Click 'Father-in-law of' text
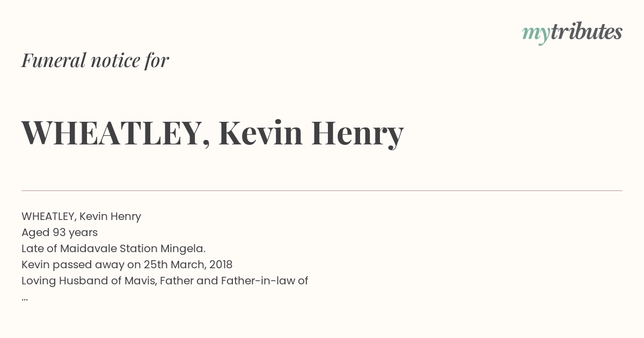Screen dimensions: 644x338 pyautogui.click(x=265, y=281)
